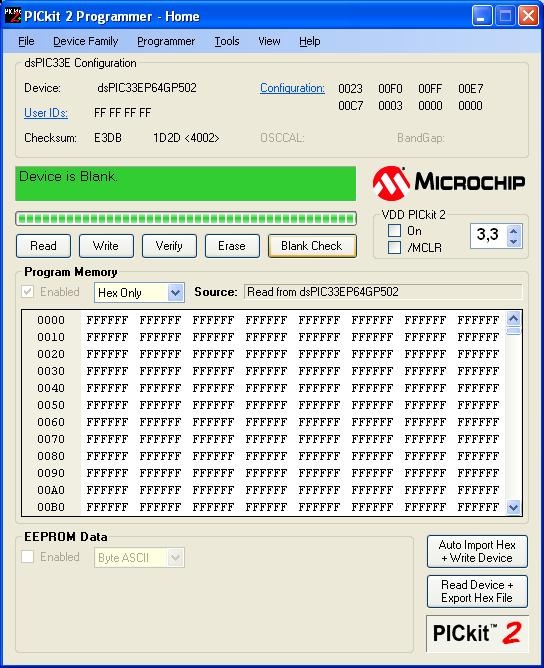Click first FFFFFF cell in row 0020
The height and width of the screenshot is (668, 544).
pos(107,354)
